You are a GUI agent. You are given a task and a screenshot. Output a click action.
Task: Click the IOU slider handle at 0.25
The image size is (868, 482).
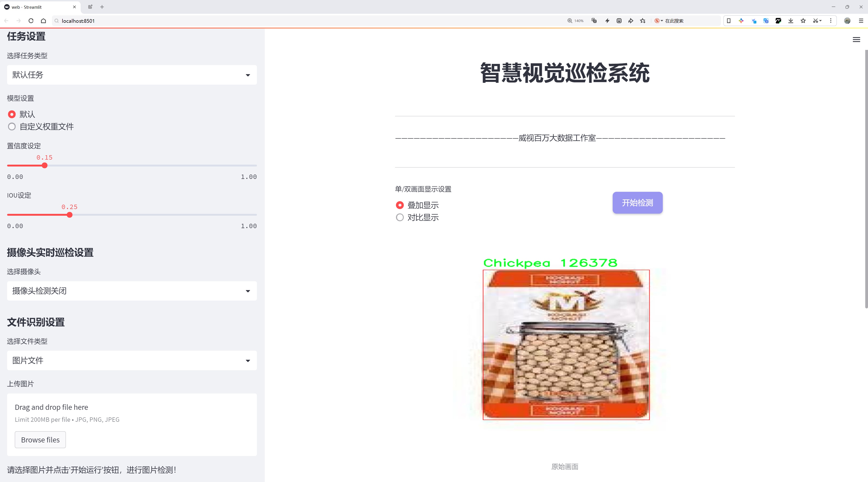click(x=69, y=215)
